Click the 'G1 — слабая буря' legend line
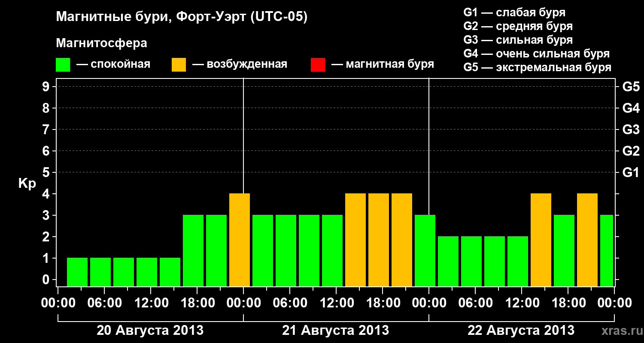This screenshot has width=644, height=343. pyautogui.click(x=514, y=12)
